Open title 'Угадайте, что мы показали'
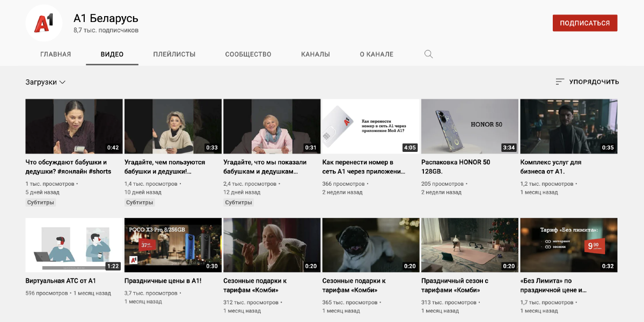 point(265,167)
